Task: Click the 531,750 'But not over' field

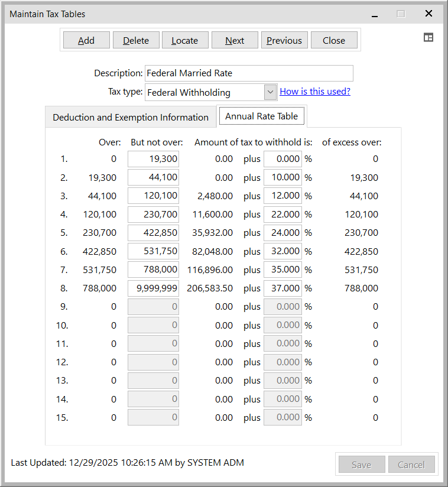Action: click(153, 251)
